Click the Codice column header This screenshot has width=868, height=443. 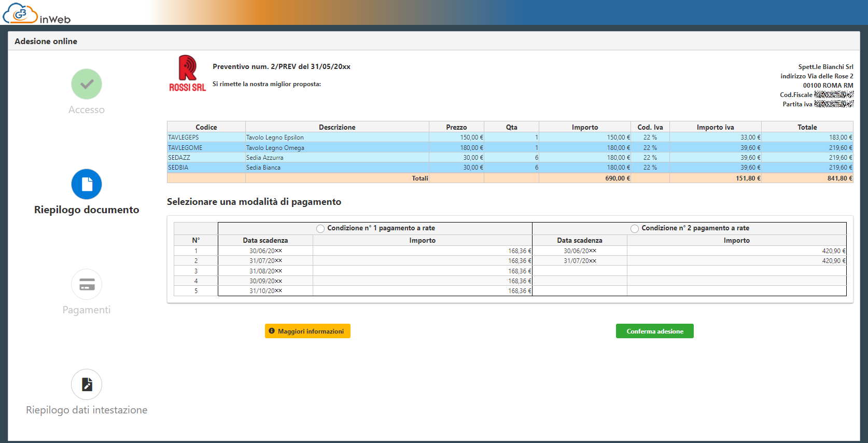click(206, 127)
